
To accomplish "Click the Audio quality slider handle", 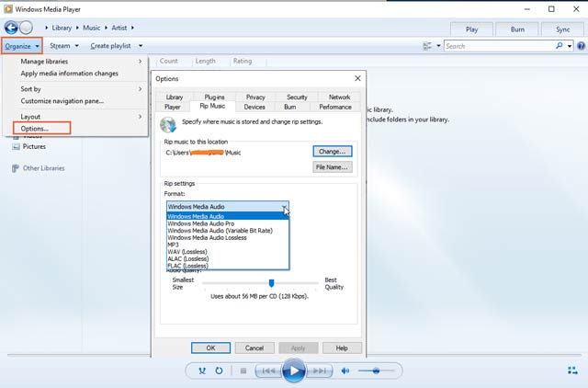I will (272, 283).
